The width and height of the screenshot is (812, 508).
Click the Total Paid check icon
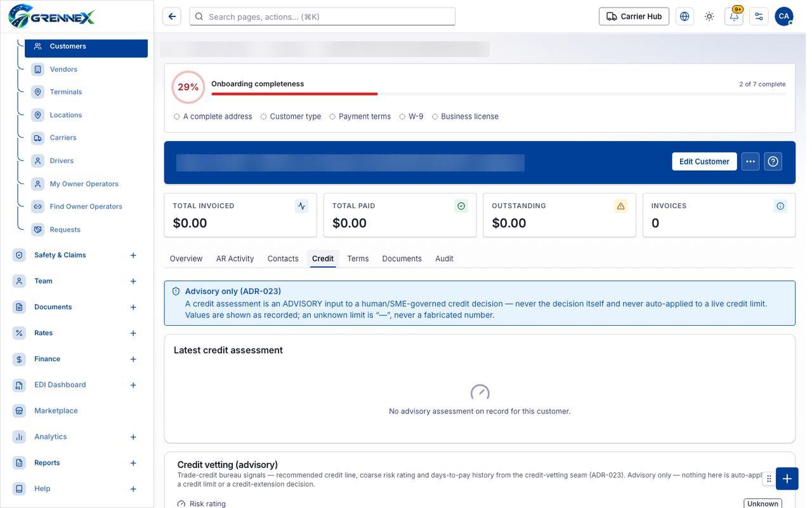click(x=461, y=206)
